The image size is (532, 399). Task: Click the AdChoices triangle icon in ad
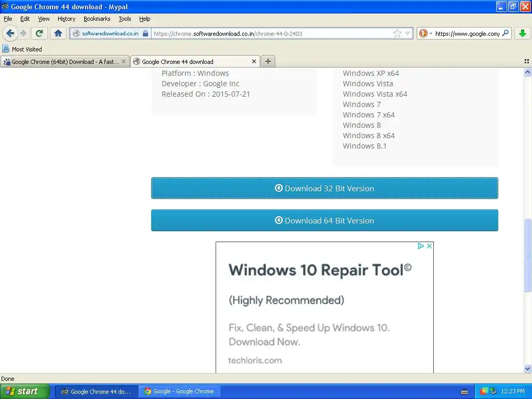coord(421,246)
